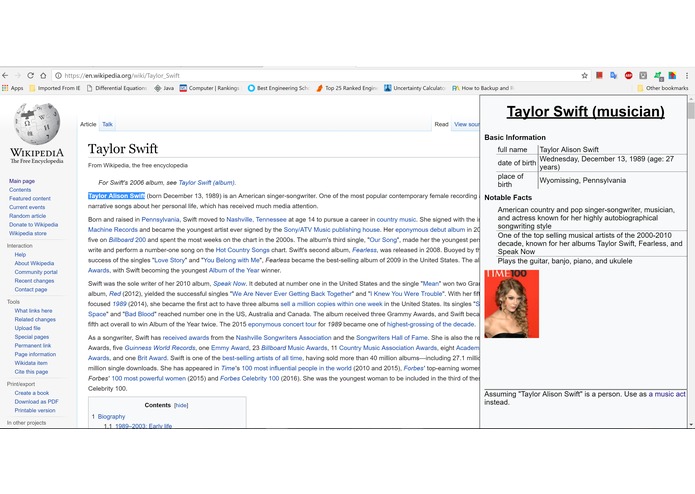695x494 pixels.
Task: Select the View source tab
Action: (x=466, y=124)
